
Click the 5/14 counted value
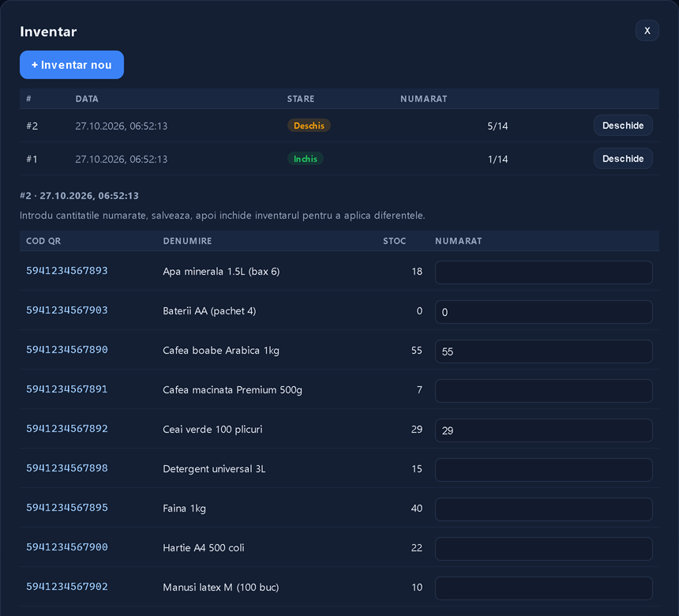[x=497, y=126]
